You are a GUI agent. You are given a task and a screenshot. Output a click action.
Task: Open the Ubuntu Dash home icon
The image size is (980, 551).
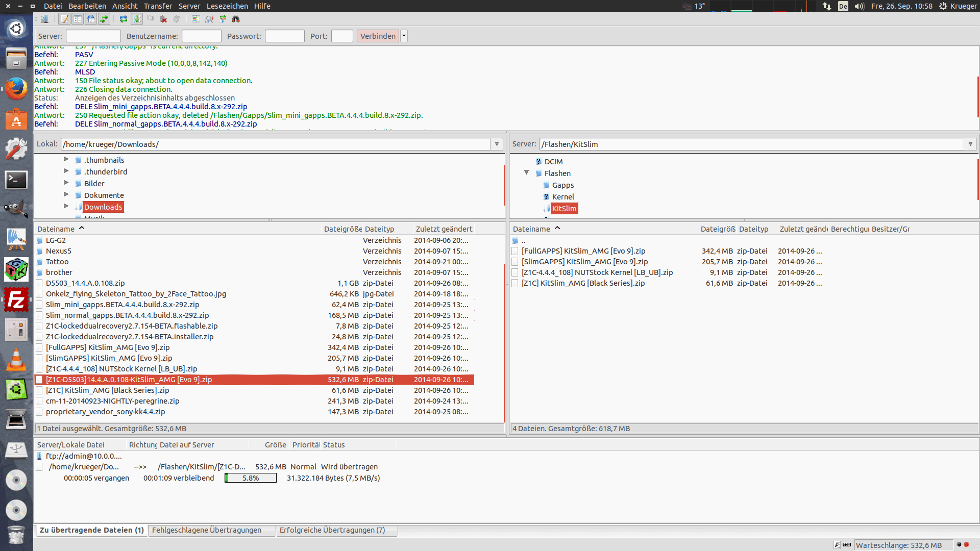(16, 28)
